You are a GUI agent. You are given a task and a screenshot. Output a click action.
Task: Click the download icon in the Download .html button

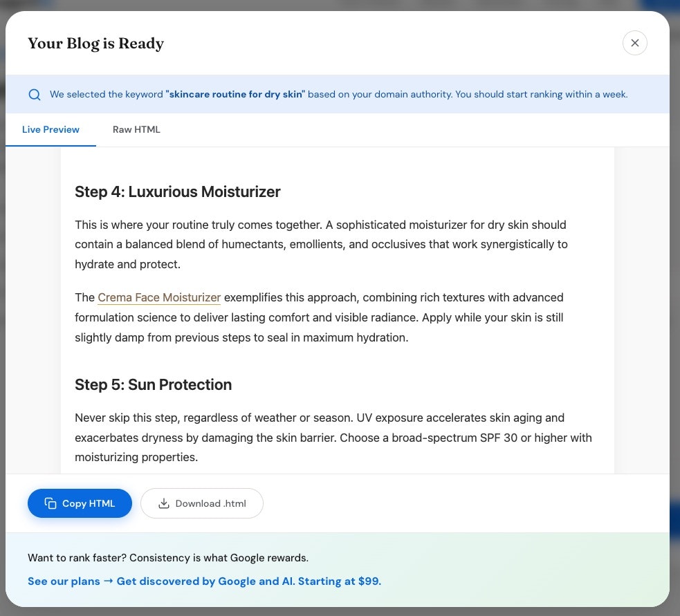pos(163,503)
